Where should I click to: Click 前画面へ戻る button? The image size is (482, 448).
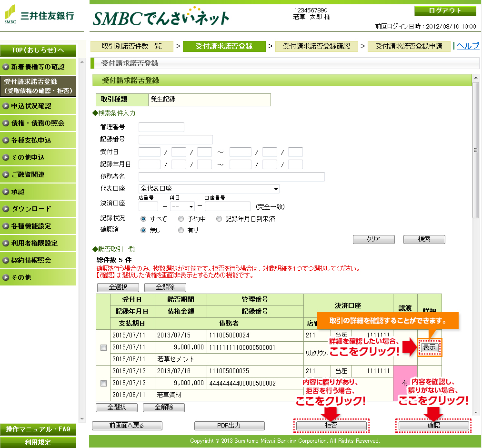click(127, 426)
